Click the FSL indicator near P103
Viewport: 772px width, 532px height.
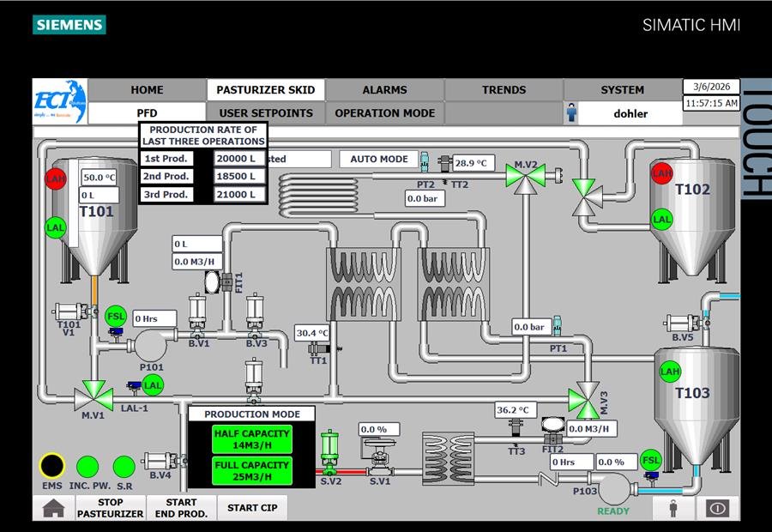coord(650,460)
